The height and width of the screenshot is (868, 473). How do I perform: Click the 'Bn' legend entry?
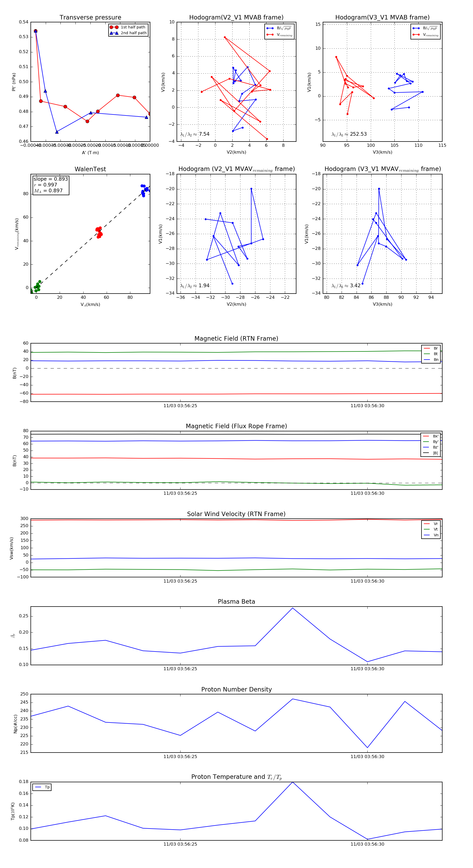431,360
